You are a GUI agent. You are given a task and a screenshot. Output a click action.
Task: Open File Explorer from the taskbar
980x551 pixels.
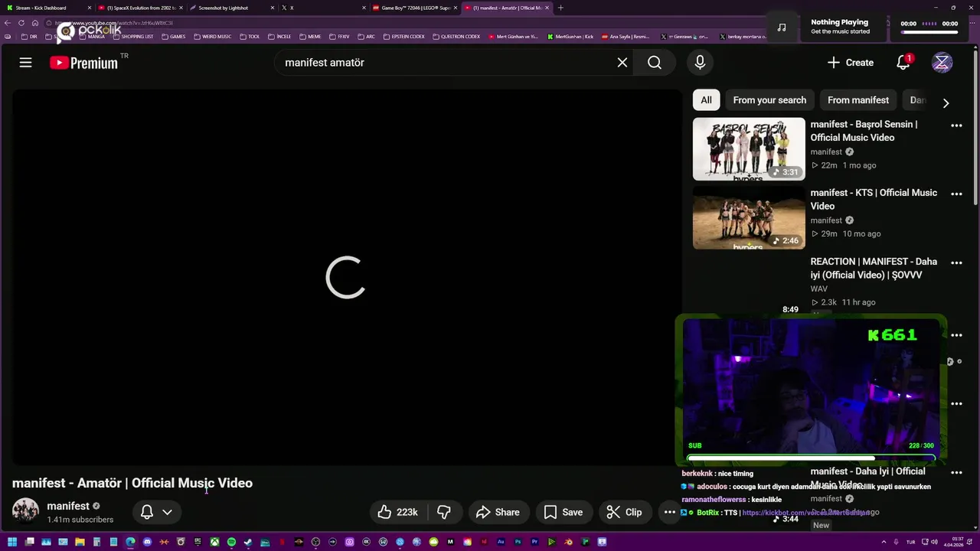tap(80, 542)
